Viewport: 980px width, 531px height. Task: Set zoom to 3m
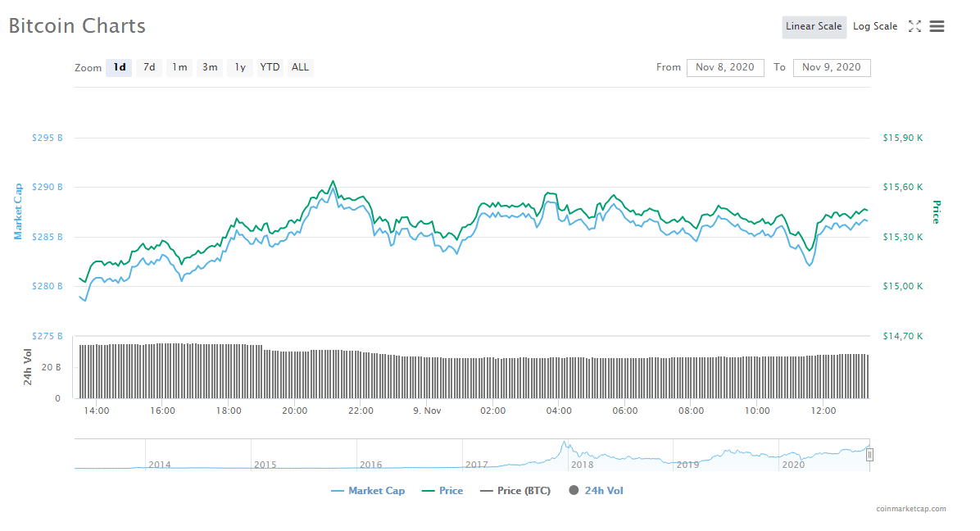point(210,67)
